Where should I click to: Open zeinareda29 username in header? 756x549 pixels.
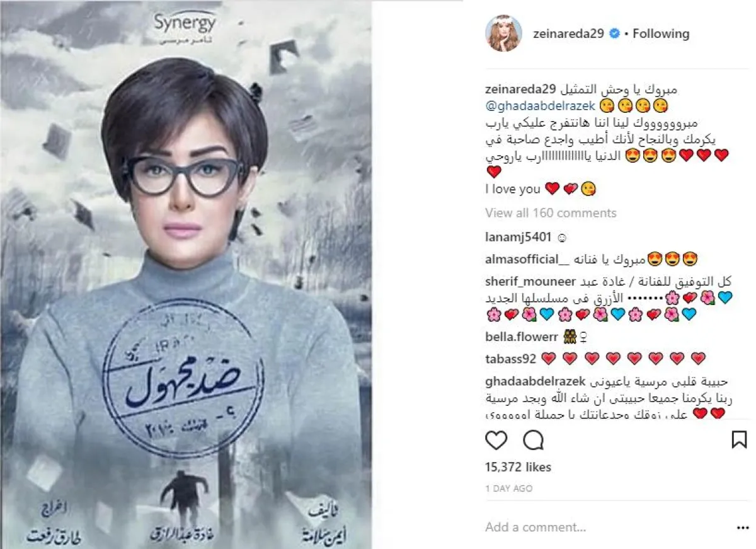point(568,33)
